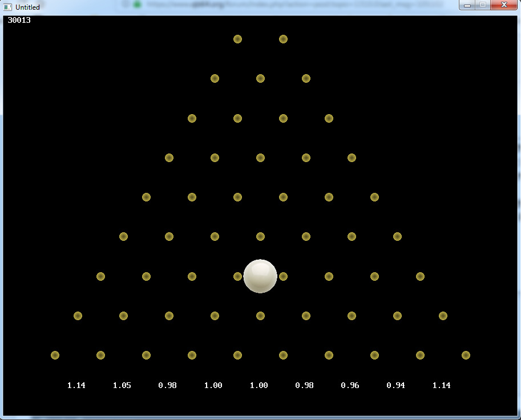Image resolution: width=521 pixels, height=420 pixels.
Task: Select the center peg of the five-peg row
Action: (260, 158)
